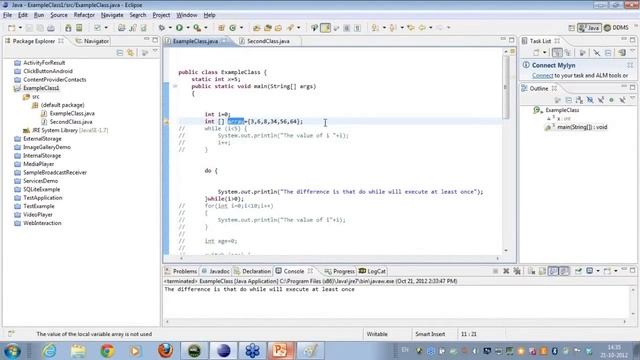The height and width of the screenshot is (360, 640).
Task: Toggle Link with Editor in Package Explorer
Action: click(131, 53)
